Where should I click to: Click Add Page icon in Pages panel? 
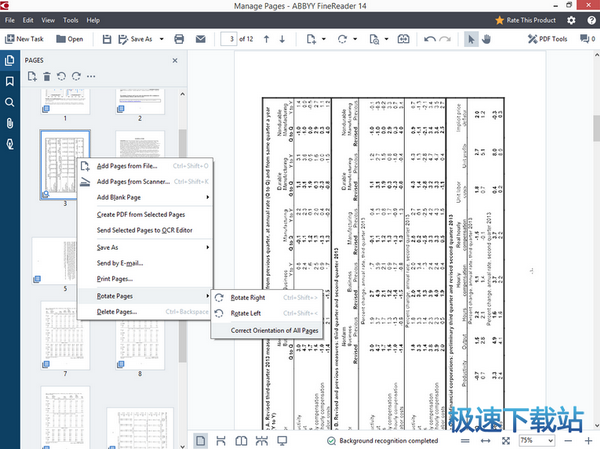point(32,77)
